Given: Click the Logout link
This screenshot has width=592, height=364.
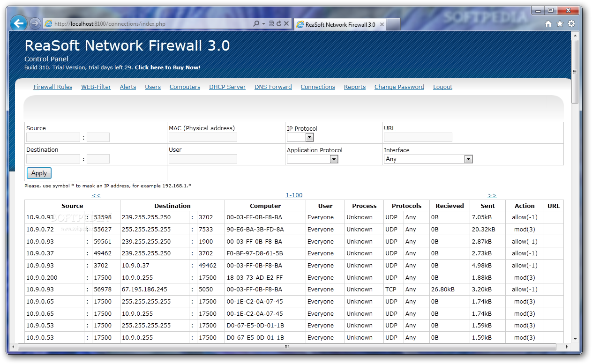Looking at the screenshot, I should [x=442, y=87].
